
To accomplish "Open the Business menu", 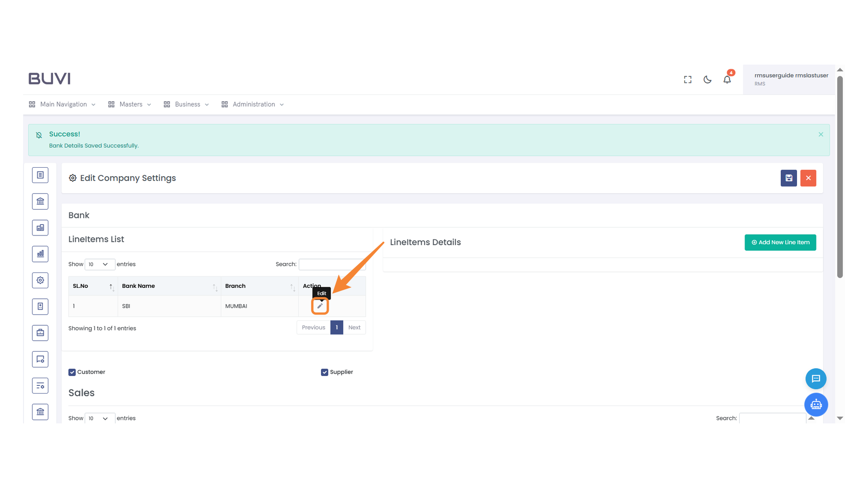I will pyautogui.click(x=187, y=104).
